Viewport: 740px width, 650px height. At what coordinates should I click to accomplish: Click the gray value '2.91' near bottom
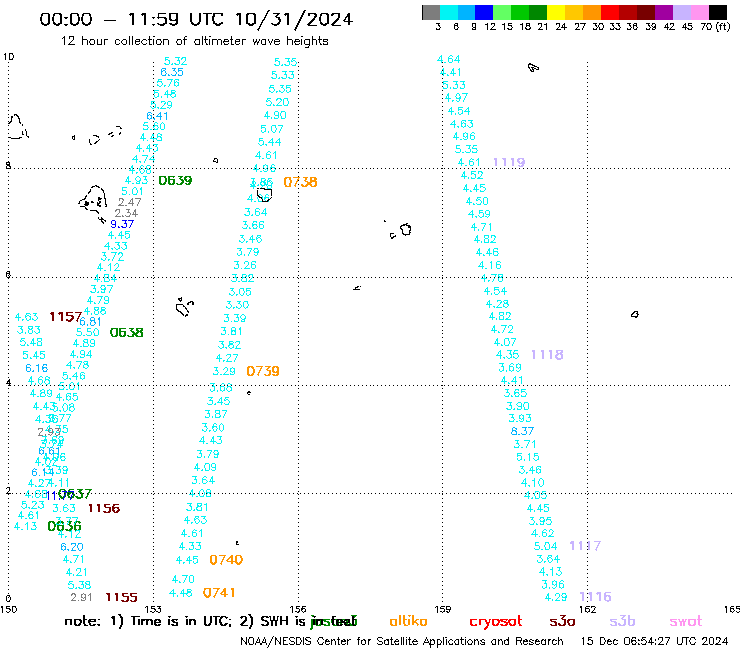point(81,597)
